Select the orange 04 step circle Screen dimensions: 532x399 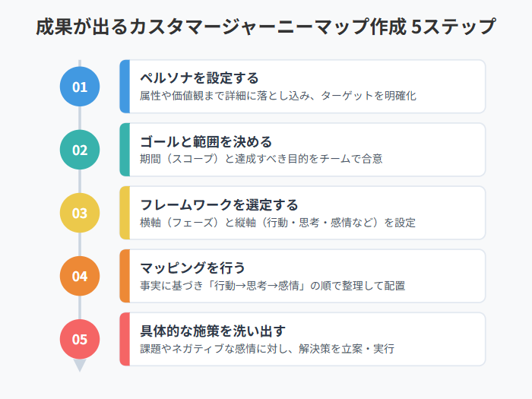pyautogui.click(x=80, y=276)
